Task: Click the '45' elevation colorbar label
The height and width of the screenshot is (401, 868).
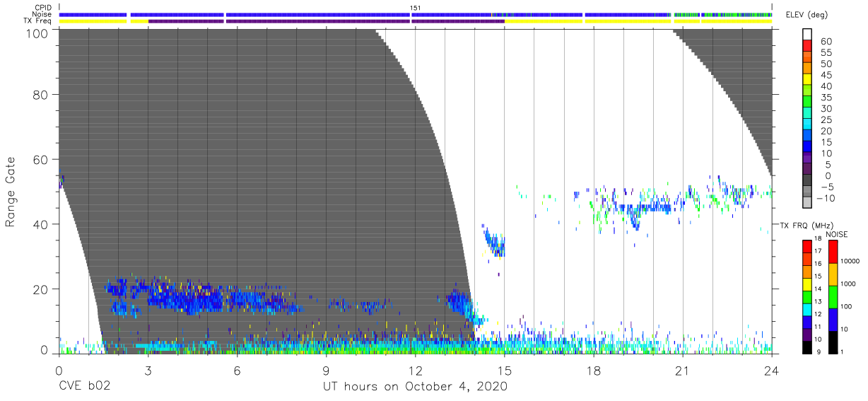Action: 826,75
